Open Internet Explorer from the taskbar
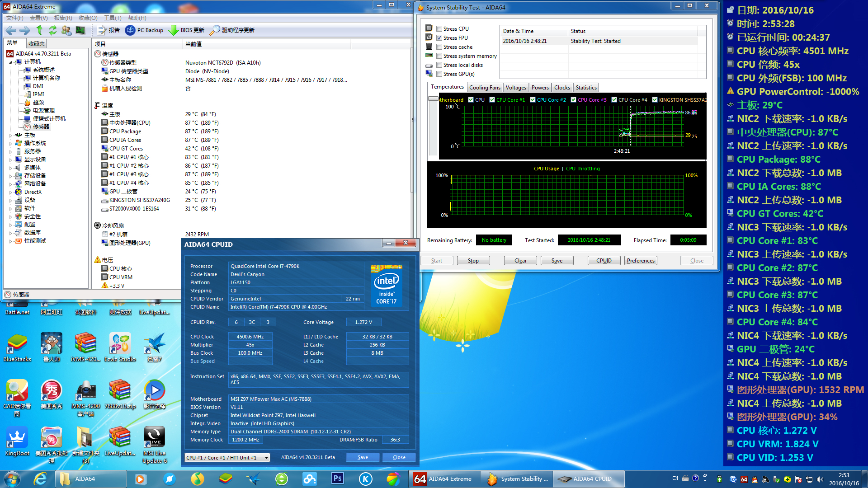 41,479
